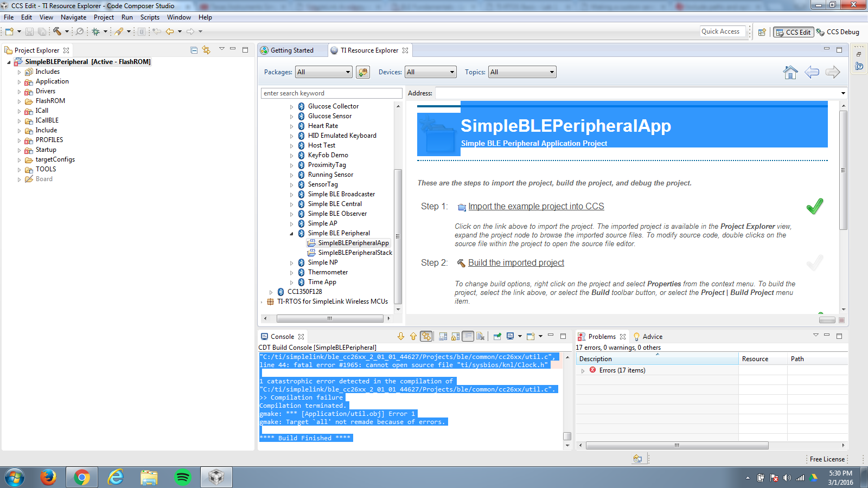
Task: Click the Quick Access field
Action: pos(723,31)
